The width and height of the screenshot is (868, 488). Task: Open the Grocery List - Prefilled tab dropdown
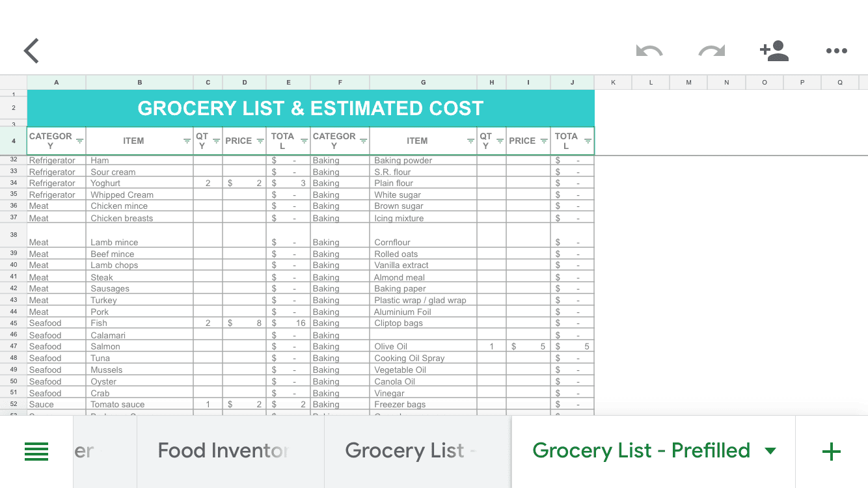tap(770, 450)
